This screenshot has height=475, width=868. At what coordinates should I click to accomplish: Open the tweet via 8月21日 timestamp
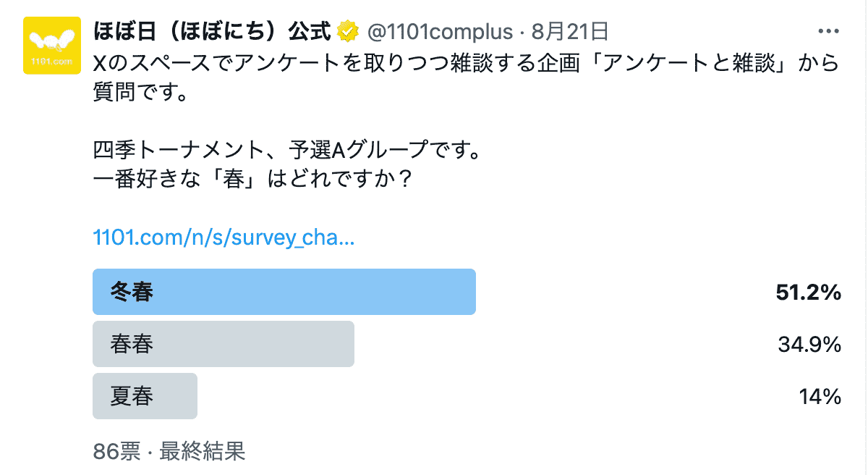click(x=570, y=32)
